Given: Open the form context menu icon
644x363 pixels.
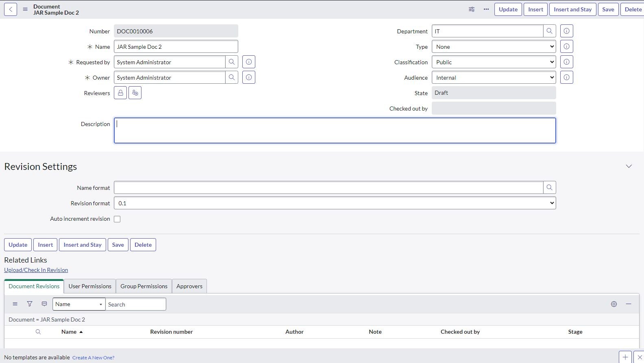Looking at the screenshot, I should (x=25, y=9).
